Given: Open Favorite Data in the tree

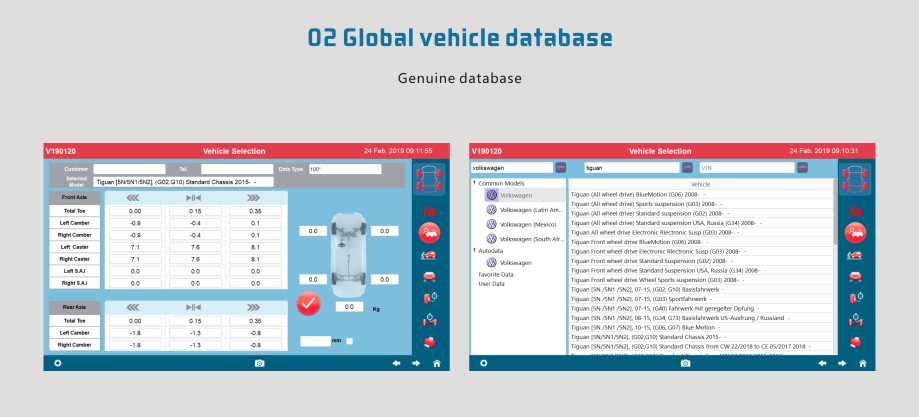Looking at the screenshot, I should coord(495,274).
